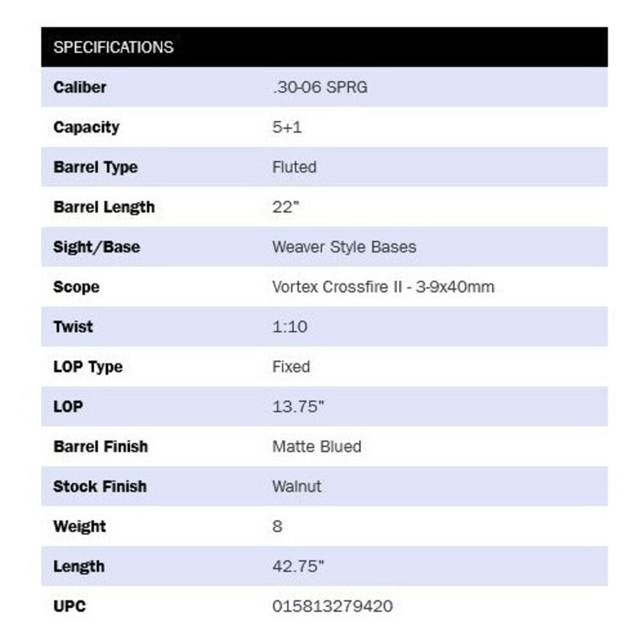Image resolution: width=644 pixels, height=644 pixels.
Task: Select the Fluted barrel type value
Action: 294,167
